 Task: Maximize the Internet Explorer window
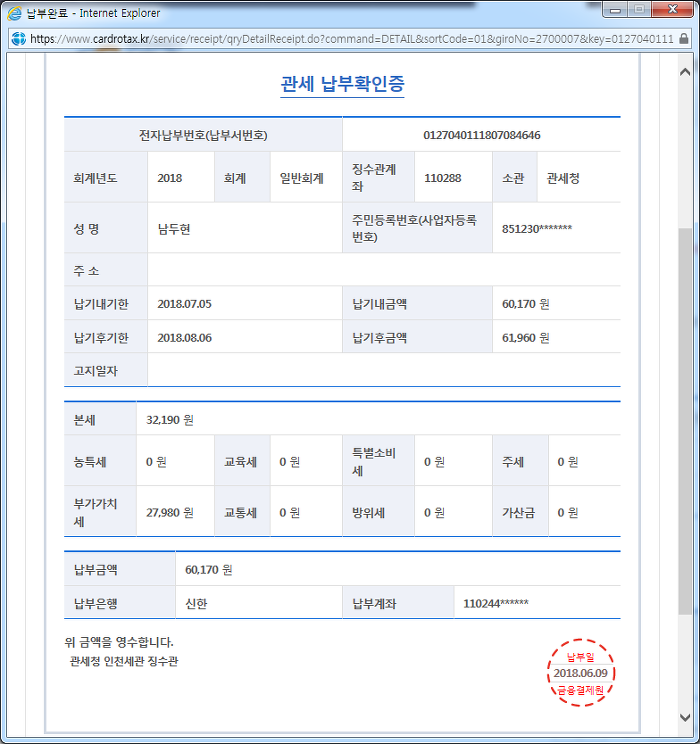(639, 9)
